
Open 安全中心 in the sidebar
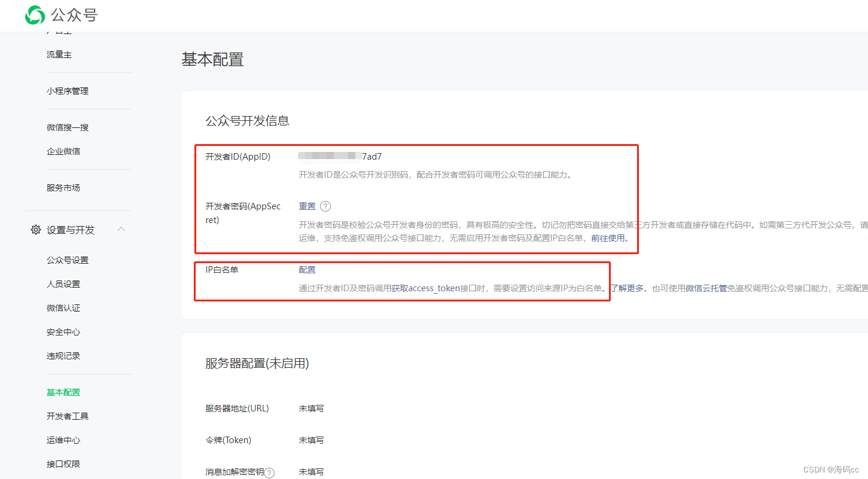click(x=63, y=332)
